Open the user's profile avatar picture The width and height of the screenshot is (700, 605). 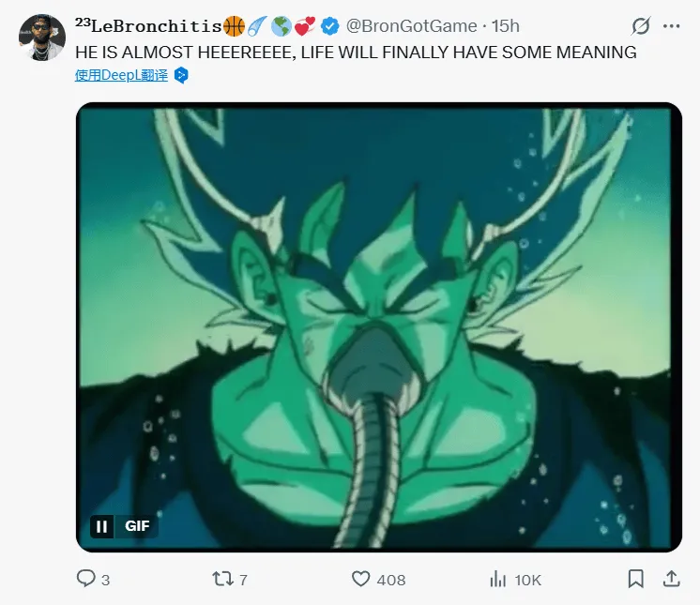click(40, 38)
